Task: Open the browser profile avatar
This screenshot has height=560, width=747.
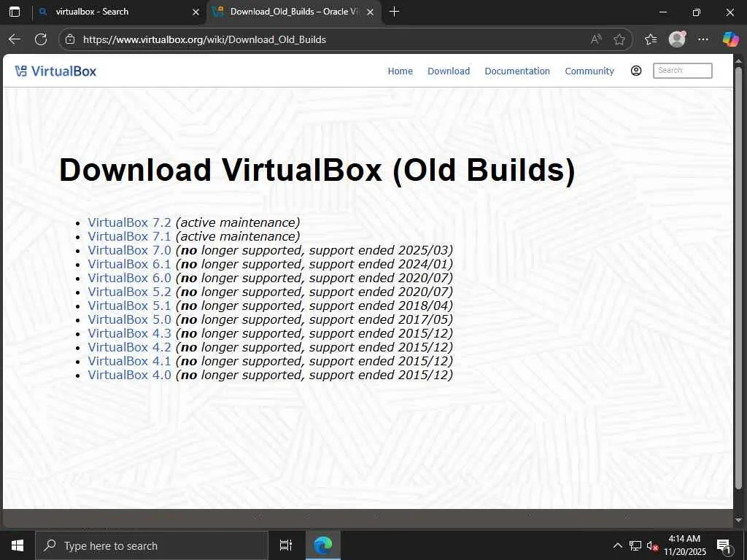Action: point(677,39)
